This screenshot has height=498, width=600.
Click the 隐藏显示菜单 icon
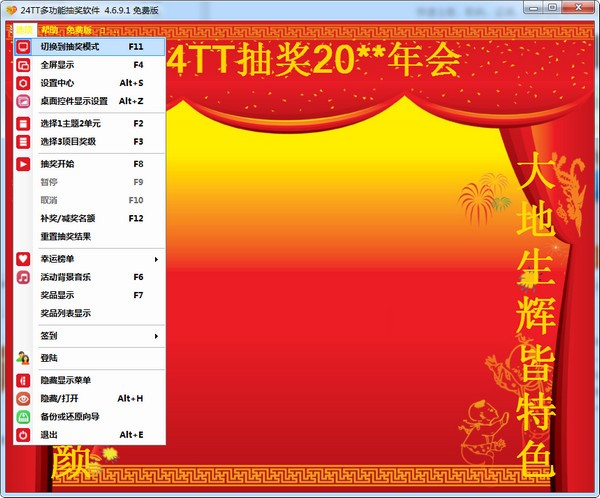(x=23, y=380)
